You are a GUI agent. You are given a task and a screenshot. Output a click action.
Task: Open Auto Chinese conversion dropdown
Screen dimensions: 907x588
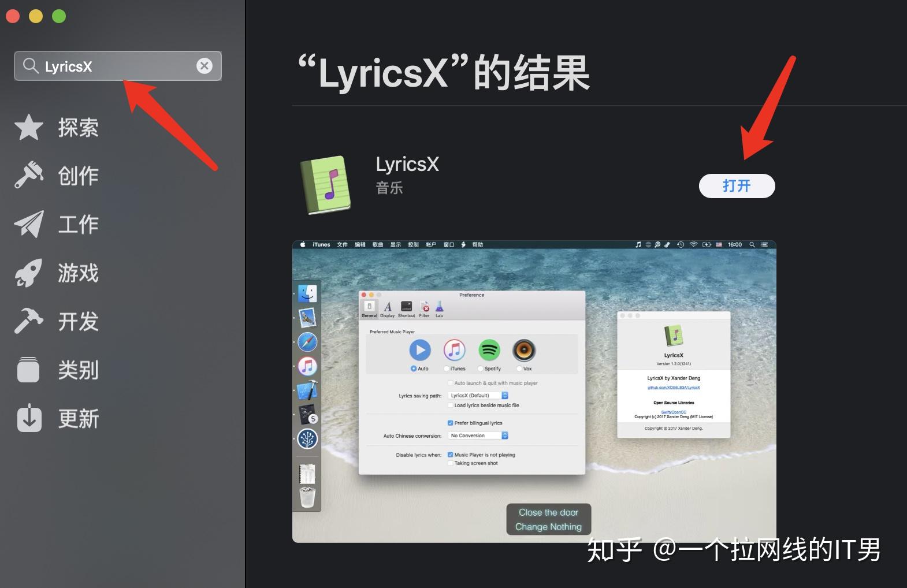(478, 436)
